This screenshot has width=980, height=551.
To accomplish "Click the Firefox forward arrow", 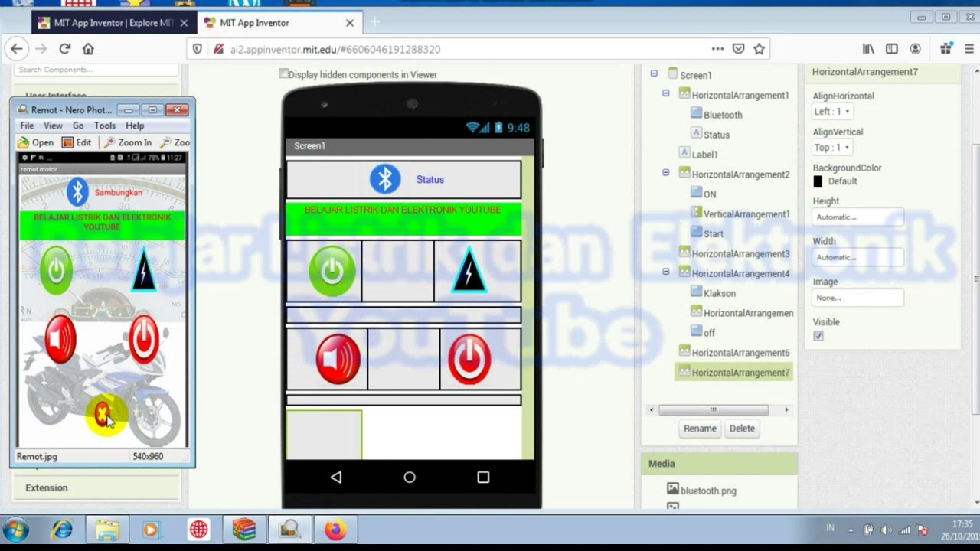I will [41, 49].
